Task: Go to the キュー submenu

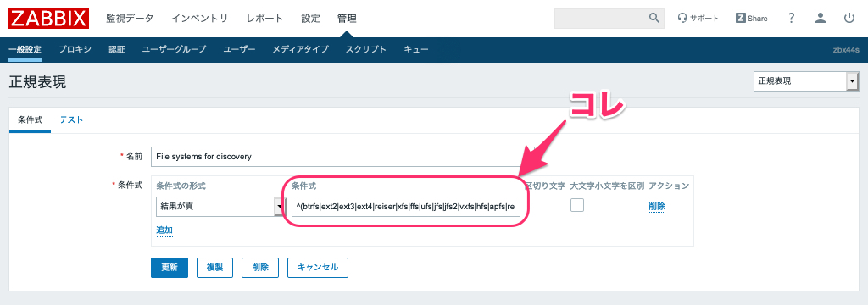Action: click(x=415, y=49)
